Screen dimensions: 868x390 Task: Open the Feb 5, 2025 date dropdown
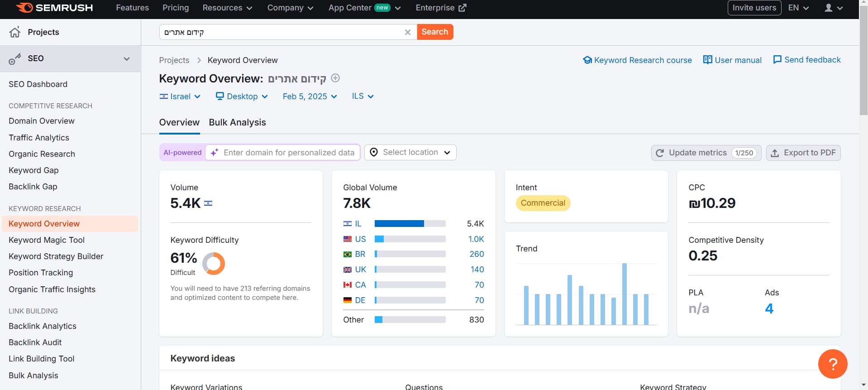[x=310, y=96]
